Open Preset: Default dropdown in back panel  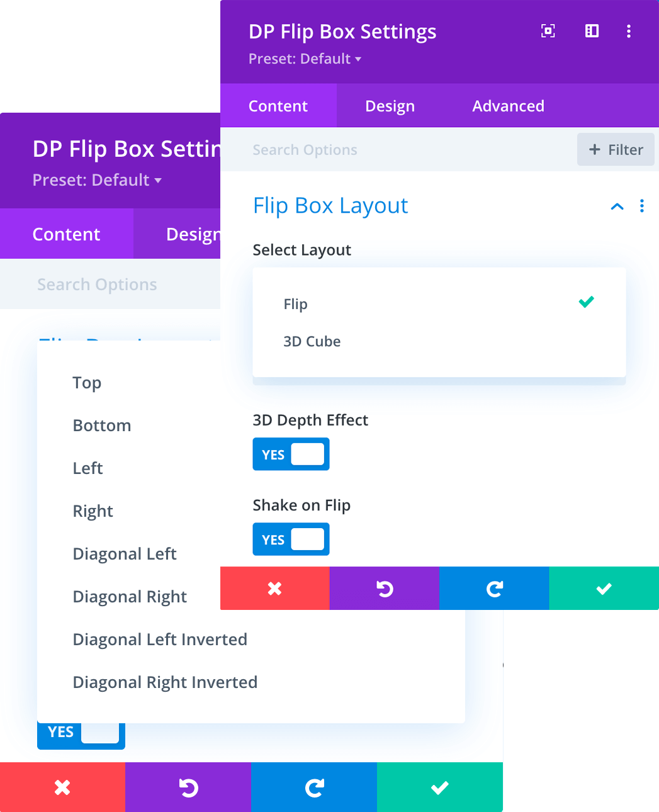point(97,181)
